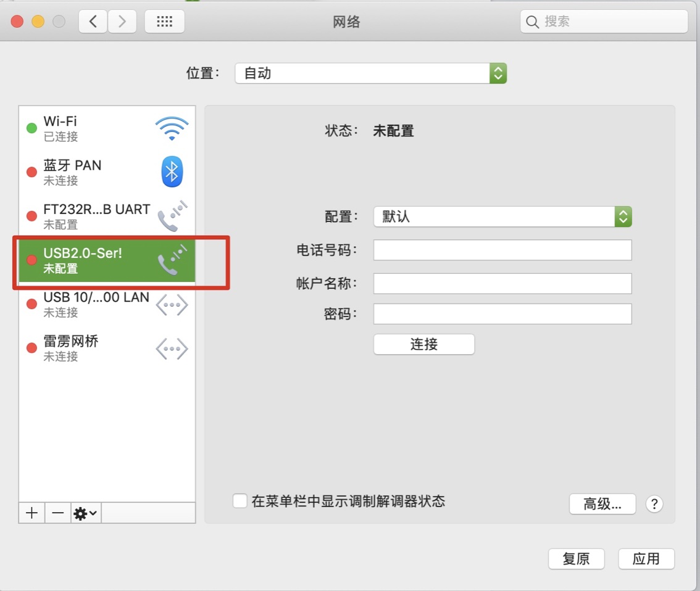
Task: Select the USB 10/100 LAN network icon
Action: coord(171,304)
